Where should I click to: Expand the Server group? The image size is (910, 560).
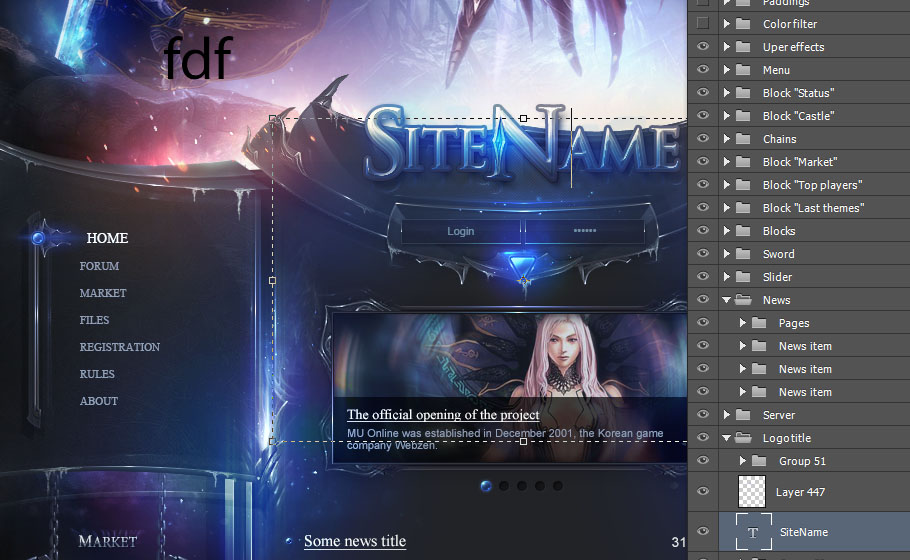727,415
